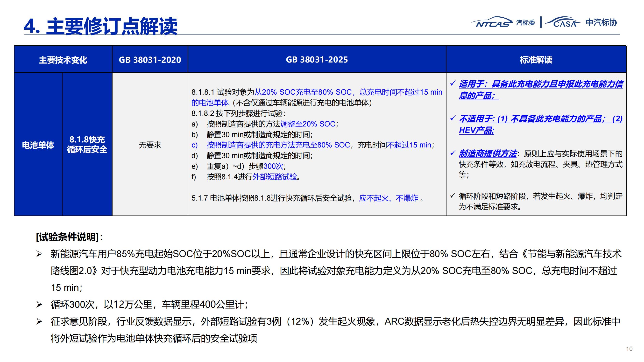Click the checkmark beside 不适用于
Image resolution: width=644 pixels, height=362 pixels.
453,118
